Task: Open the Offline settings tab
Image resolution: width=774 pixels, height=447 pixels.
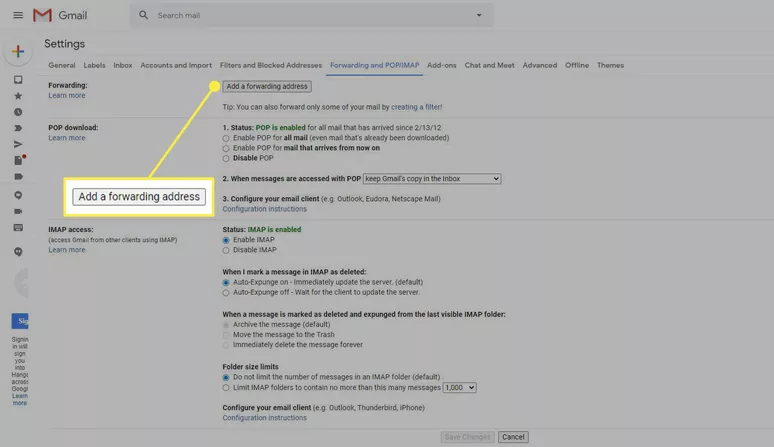Action: pos(577,65)
